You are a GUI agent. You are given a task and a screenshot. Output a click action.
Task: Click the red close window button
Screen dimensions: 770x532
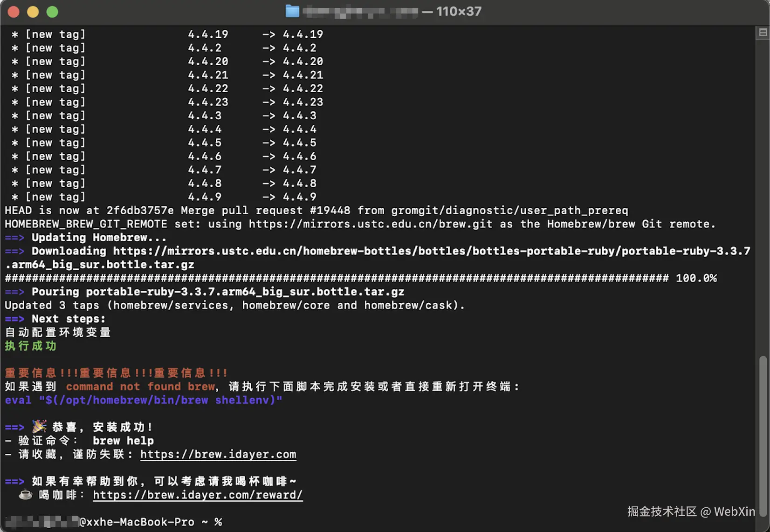[x=14, y=12]
